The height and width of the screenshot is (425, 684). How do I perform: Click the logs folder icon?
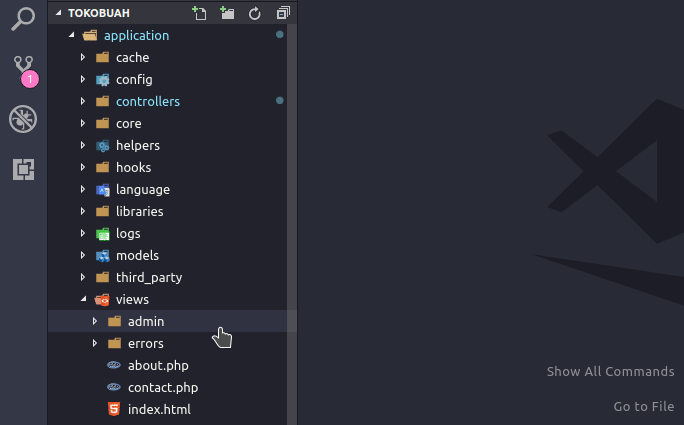click(103, 233)
